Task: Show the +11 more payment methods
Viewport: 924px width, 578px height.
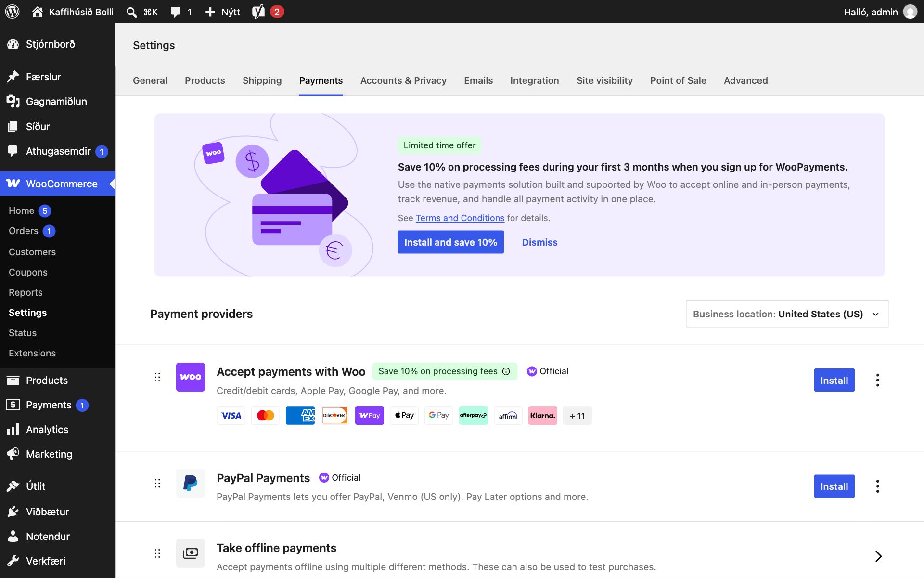Action: click(x=577, y=415)
